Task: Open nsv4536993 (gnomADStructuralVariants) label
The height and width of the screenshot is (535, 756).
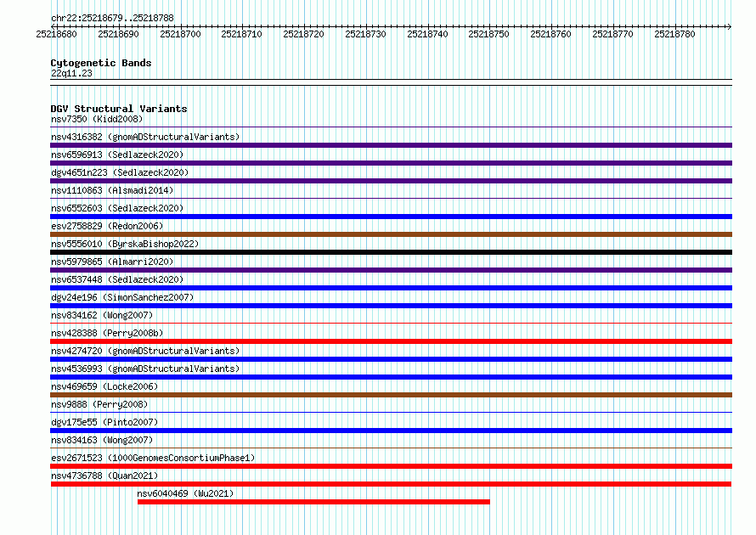Action: pos(145,369)
